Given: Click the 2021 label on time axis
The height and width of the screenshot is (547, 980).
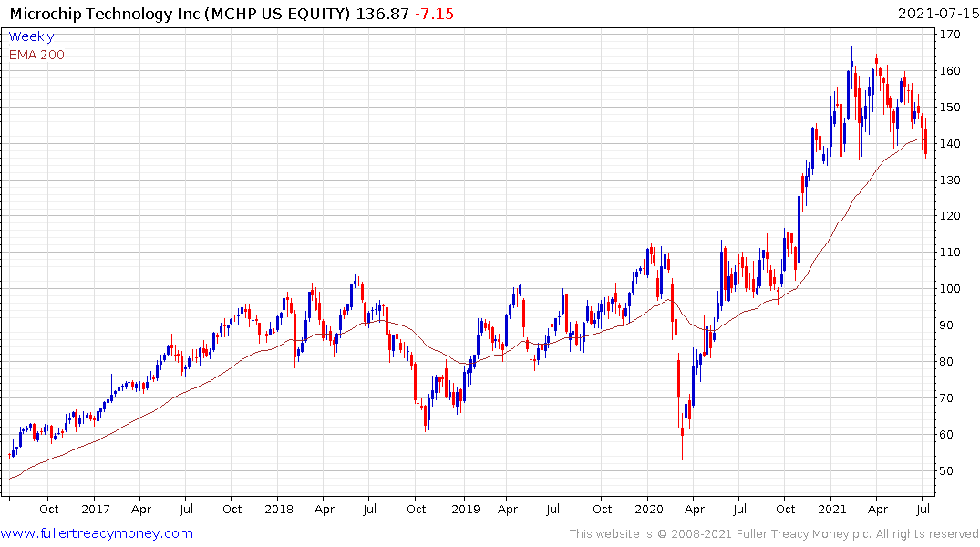Looking at the screenshot, I should [832, 509].
